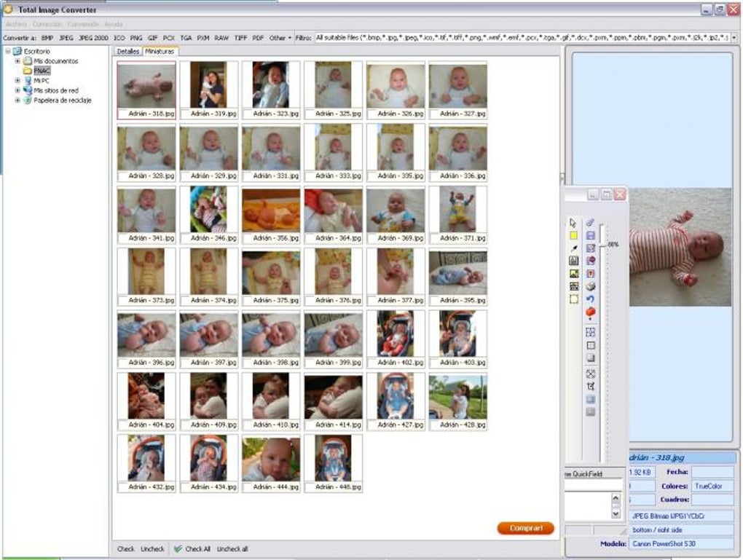
Task: Click the blue floppy disk save icon
Action: 590,235
